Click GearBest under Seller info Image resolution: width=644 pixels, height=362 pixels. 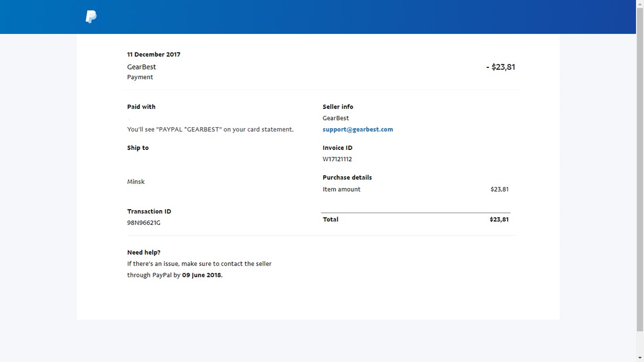335,118
